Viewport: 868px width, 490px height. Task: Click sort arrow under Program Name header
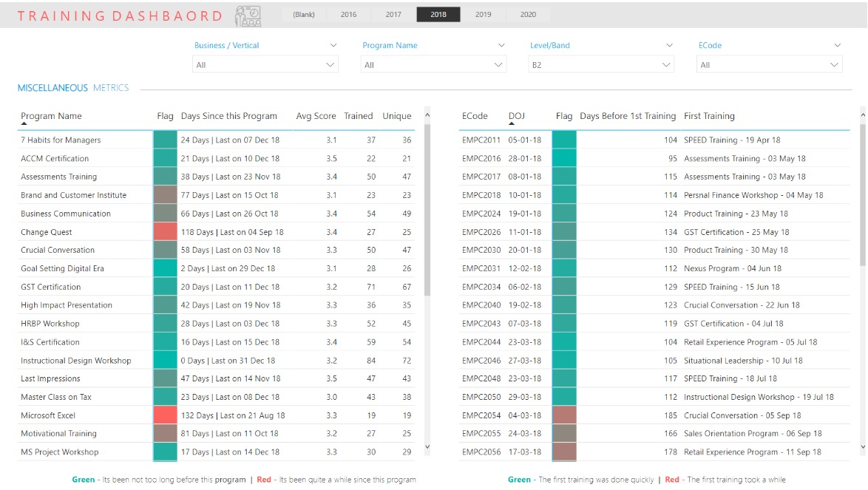24,125
